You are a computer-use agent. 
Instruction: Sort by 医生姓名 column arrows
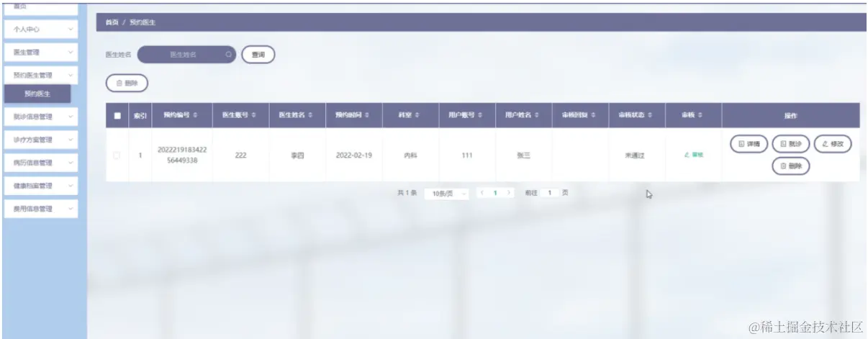point(311,115)
